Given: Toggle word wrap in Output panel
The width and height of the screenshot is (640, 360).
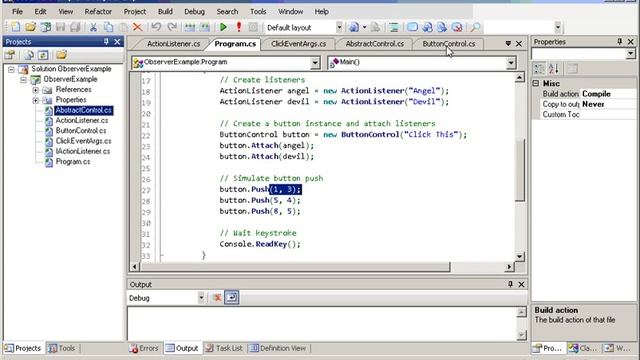Looking at the screenshot, I should tap(231, 298).
